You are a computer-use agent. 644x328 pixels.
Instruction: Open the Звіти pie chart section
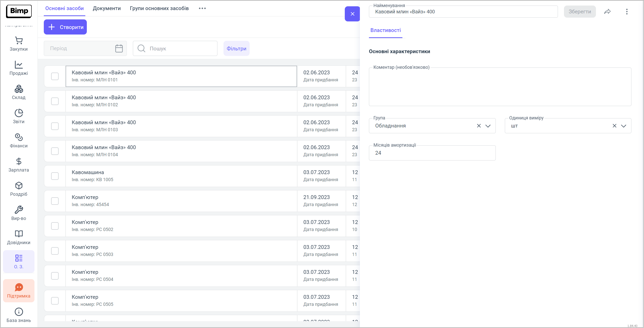pos(19,117)
